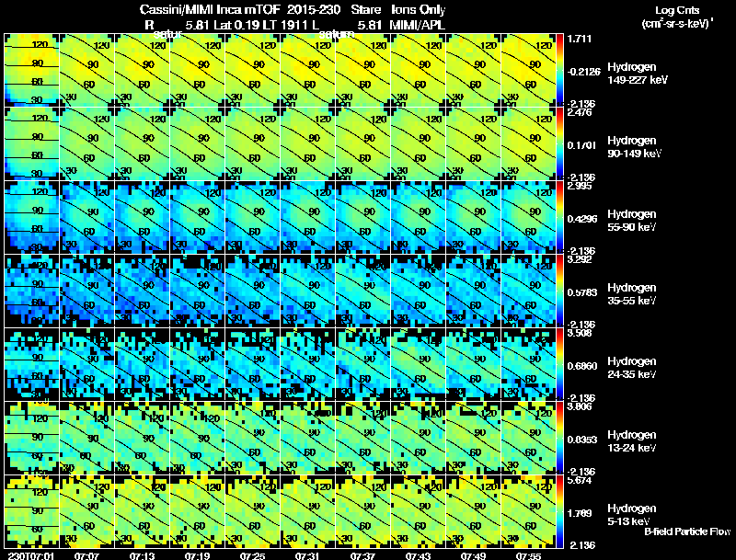Screen dimensions: 736x560
Task: Click the color bar of the 149-227 keV row
Action: tap(559, 70)
